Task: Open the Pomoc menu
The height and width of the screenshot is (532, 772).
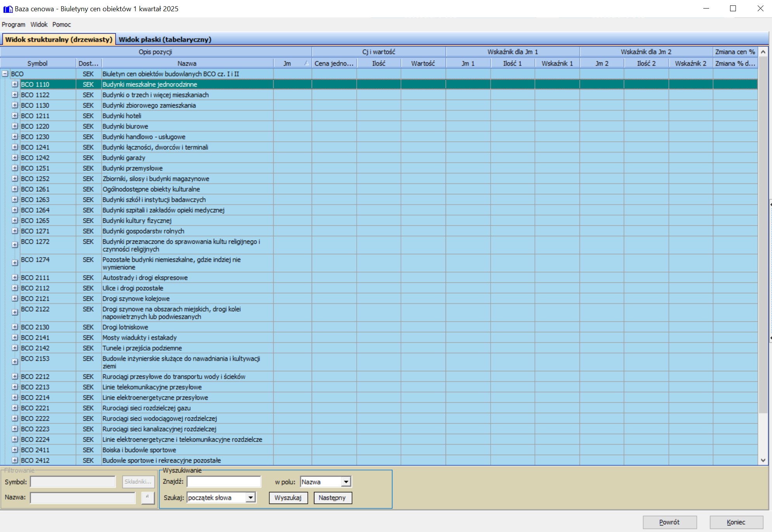Action: (x=62, y=24)
